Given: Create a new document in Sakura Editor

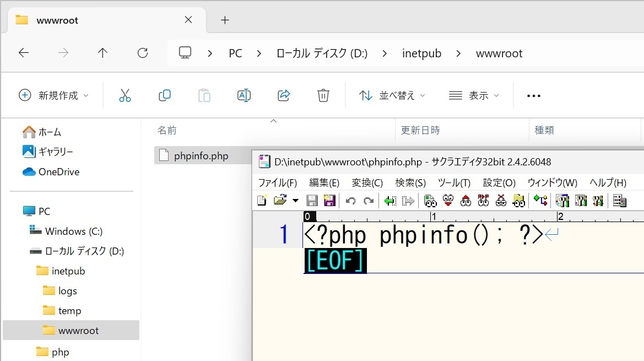Looking at the screenshot, I should (262, 201).
